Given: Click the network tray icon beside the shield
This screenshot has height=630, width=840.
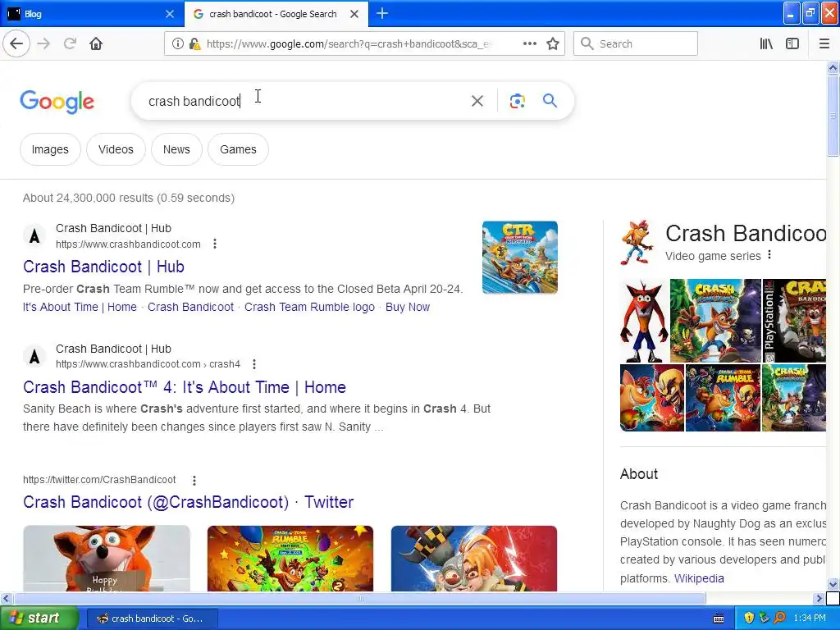Looking at the screenshot, I should [x=764, y=618].
